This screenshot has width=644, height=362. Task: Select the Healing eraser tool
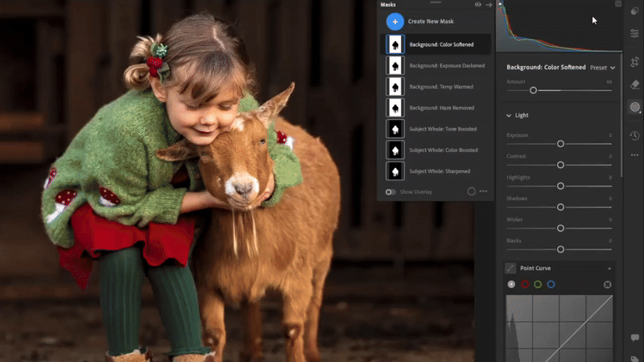point(634,84)
